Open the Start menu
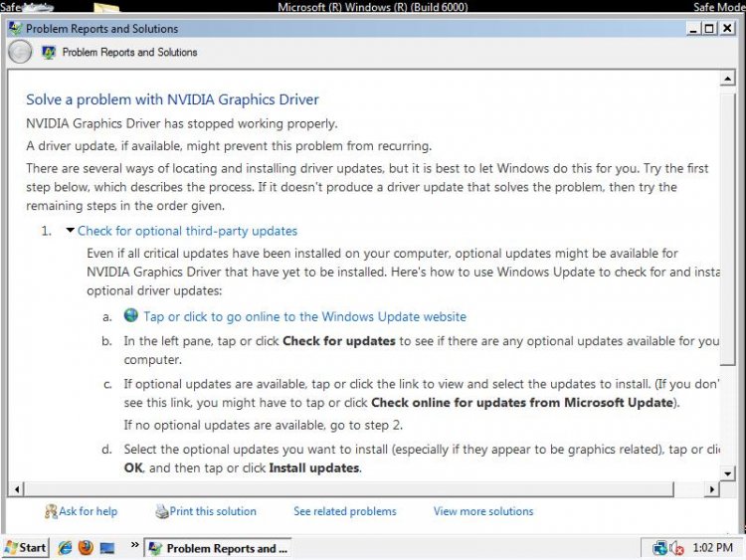746x560 pixels. point(25,548)
